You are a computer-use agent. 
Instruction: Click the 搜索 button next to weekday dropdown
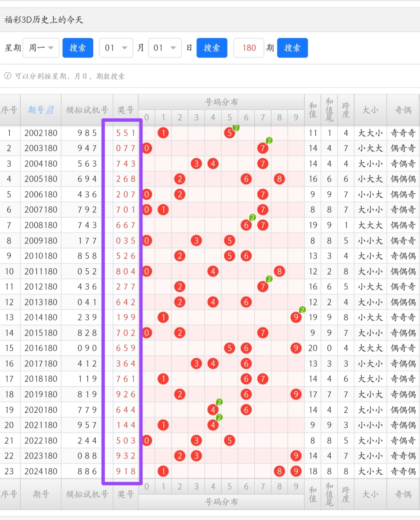tap(78, 48)
